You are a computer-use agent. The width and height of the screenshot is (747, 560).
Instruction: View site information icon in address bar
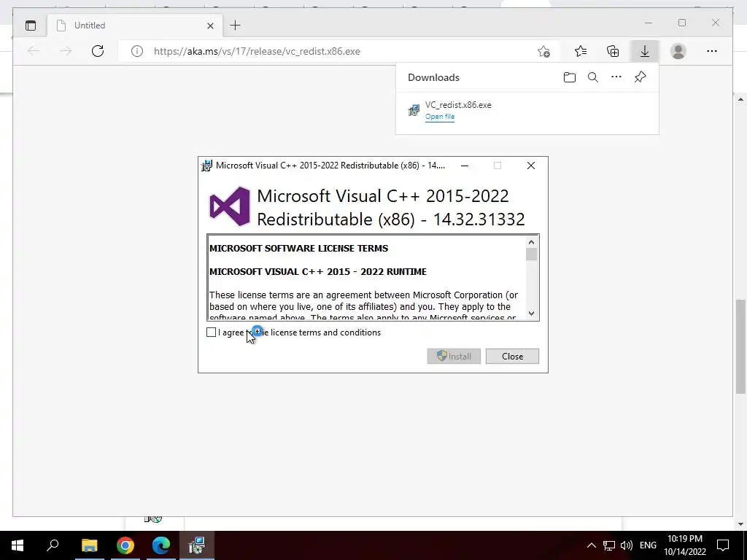tap(136, 51)
